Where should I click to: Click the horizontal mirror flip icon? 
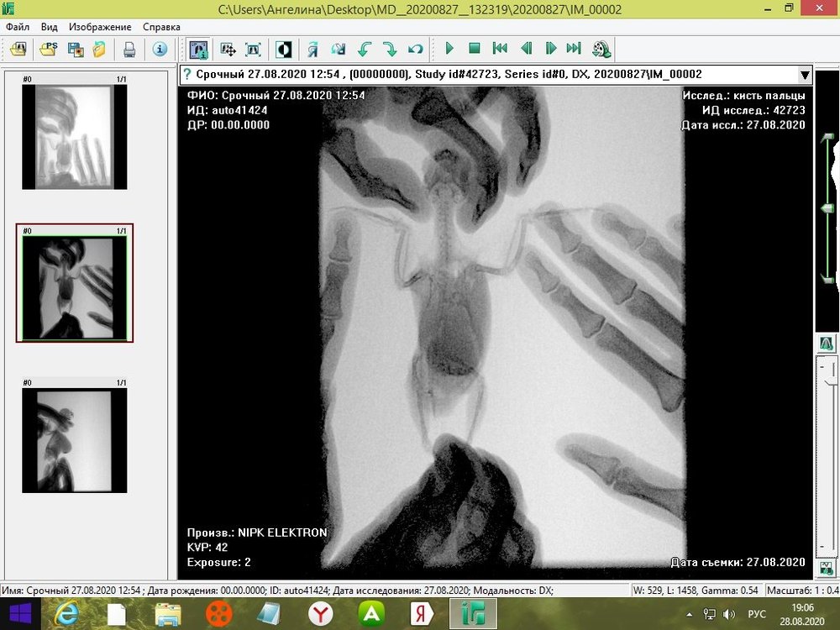point(312,50)
